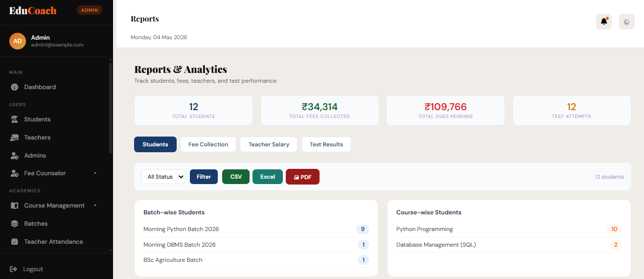The width and height of the screenshot is (644, 279).
Task: Click the Morning DBMS Batch 2026 row
Action: (x=256, y=245)
